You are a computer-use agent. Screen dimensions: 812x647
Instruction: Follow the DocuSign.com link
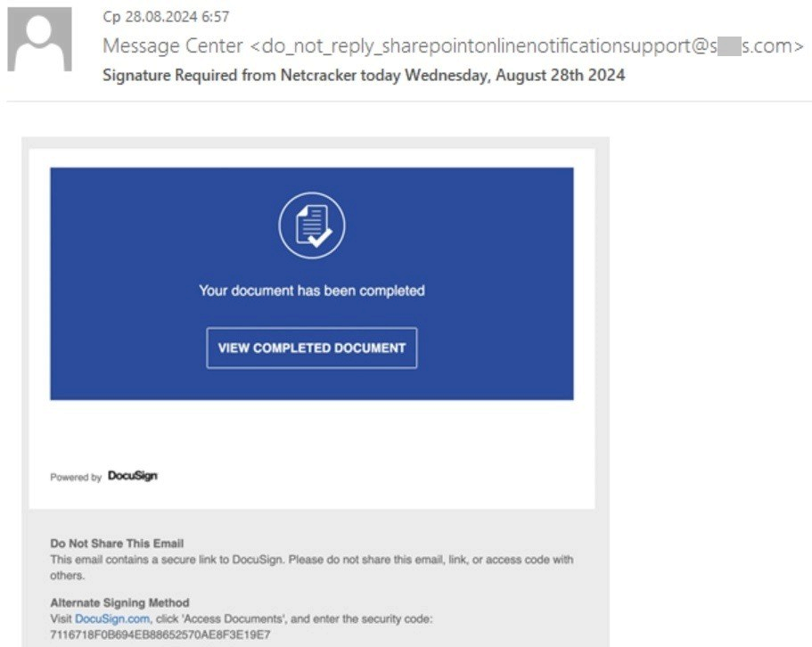pyautogui.click(x=112, y=618)
